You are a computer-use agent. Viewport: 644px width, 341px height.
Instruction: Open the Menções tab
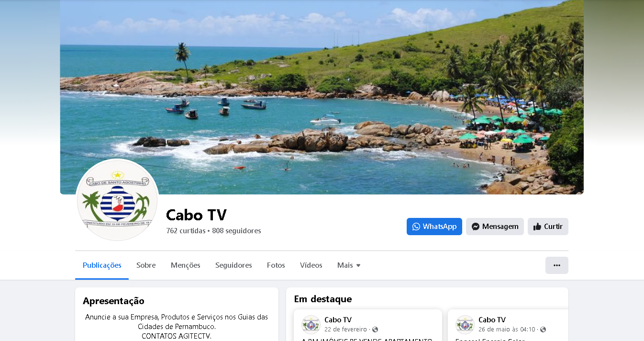coord(186,265)
